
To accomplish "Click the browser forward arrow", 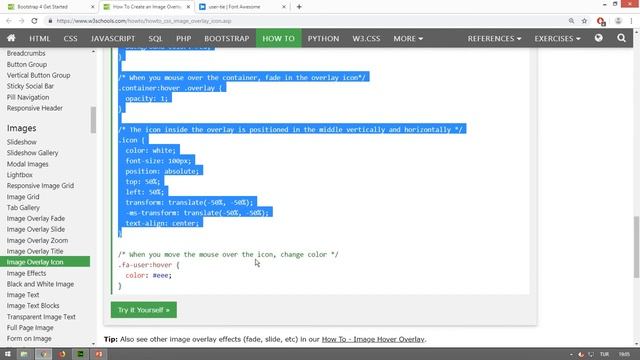I will coord(21,21).
